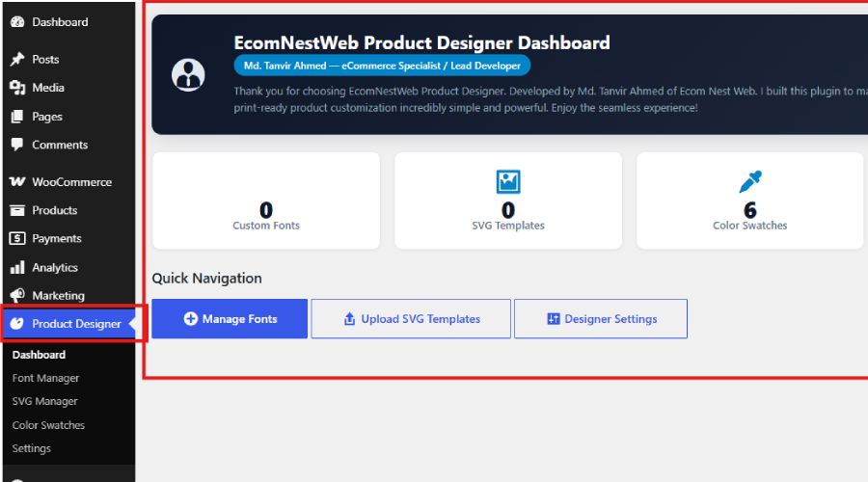Click the Comments speech bubble icon
The image size is (868, 482).
17,145
